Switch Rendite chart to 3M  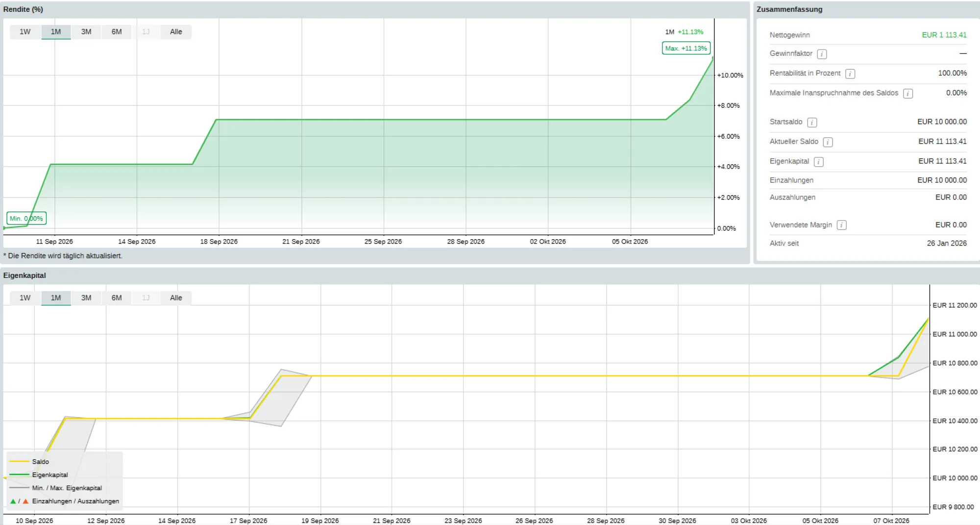pos(86,32)
